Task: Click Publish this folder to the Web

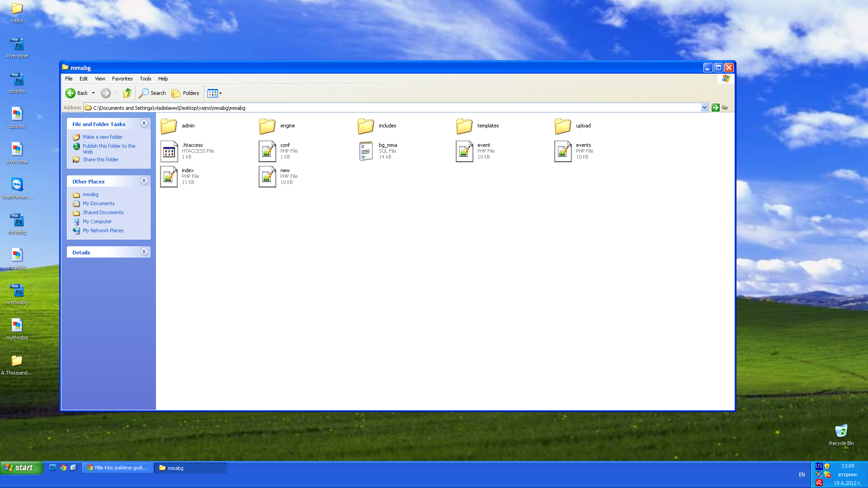Action: (108, 149)
